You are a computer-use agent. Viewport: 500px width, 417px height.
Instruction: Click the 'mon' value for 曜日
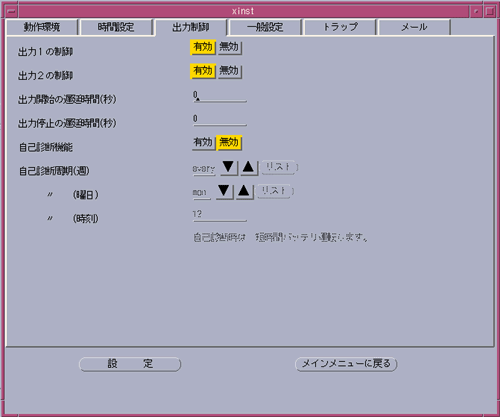[201, 193]
